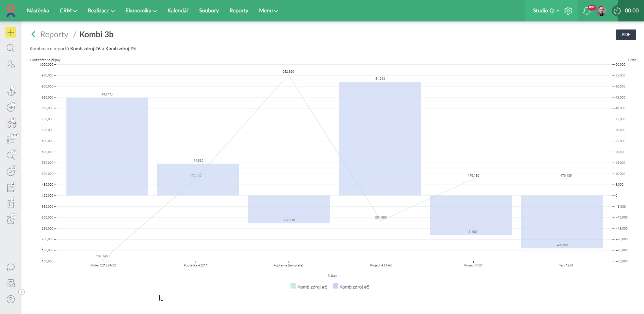Go to the Kalendář menu item
Screen dimensions: 644x314
pos(178,11)
